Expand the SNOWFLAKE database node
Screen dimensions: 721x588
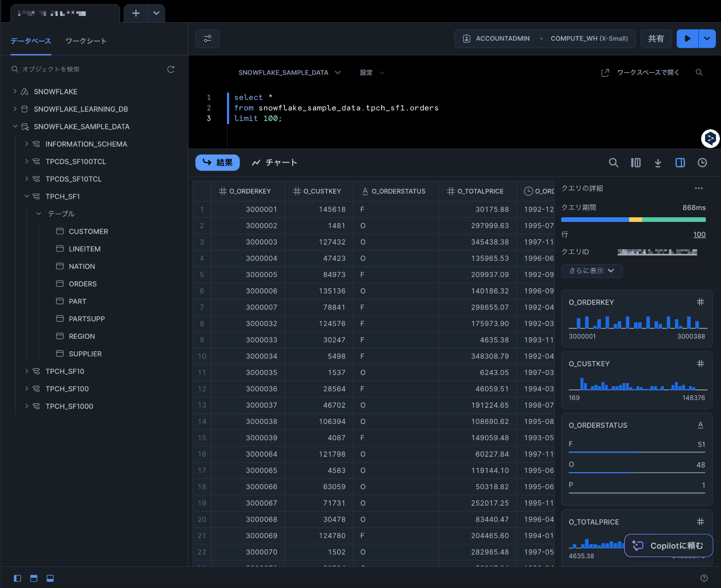pos(15,91)
